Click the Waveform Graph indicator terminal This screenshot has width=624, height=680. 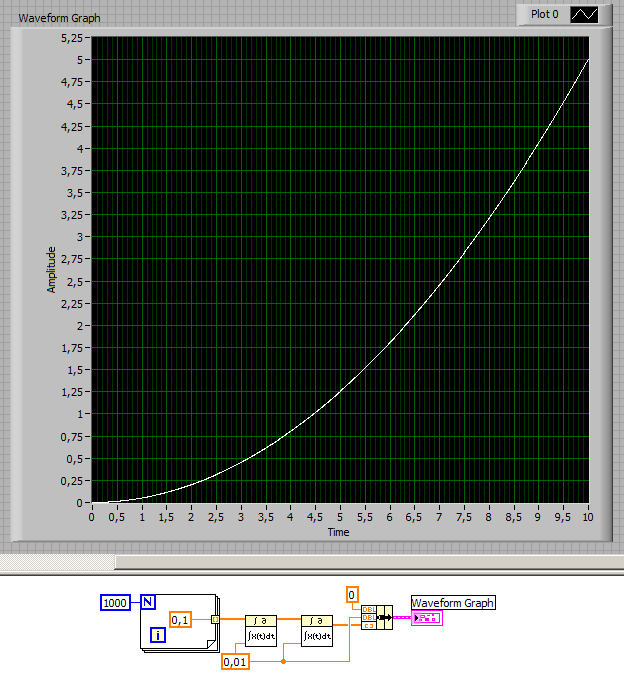coord(427,618)
